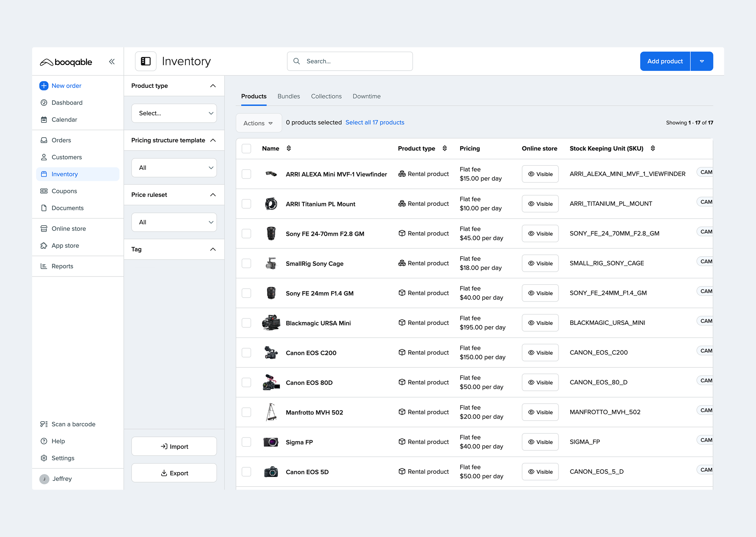The width and height of the screenshot is (756, 537).
Task: Open Settings from the sidebar
Action: click(x=63, y=458)
